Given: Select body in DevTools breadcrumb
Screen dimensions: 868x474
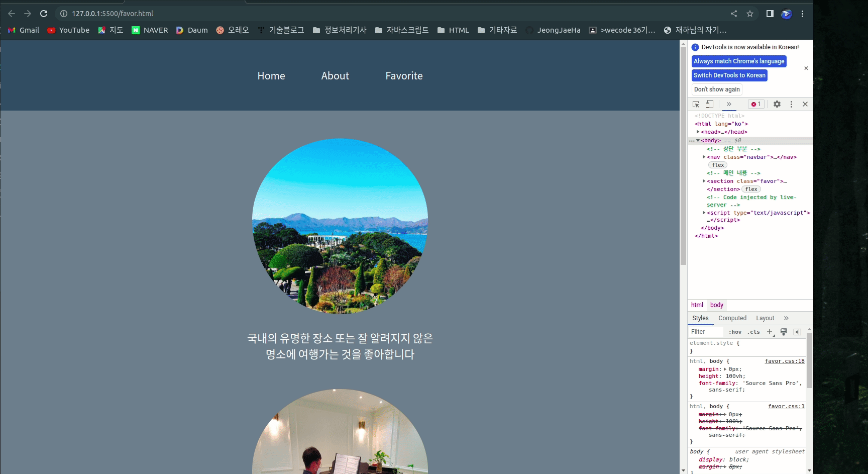Looking at the screenshot, I should tap(717, 305).
